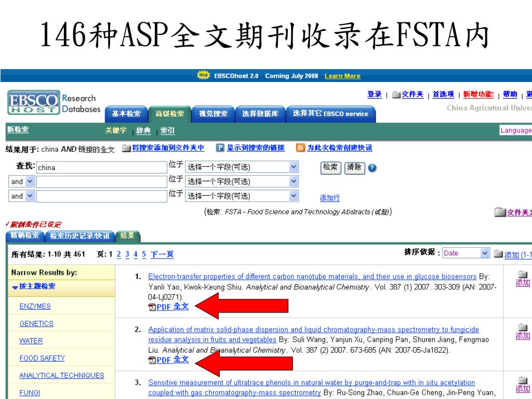Click the 关键字 sub-menu item

(116, 130)
